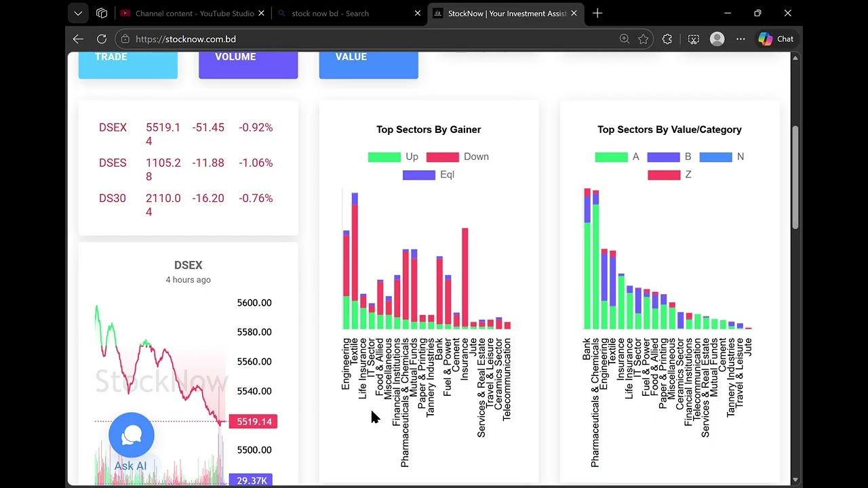The image size is (868, 488).
Task: Open the browser extensions menu
Action: pos(667,39)
